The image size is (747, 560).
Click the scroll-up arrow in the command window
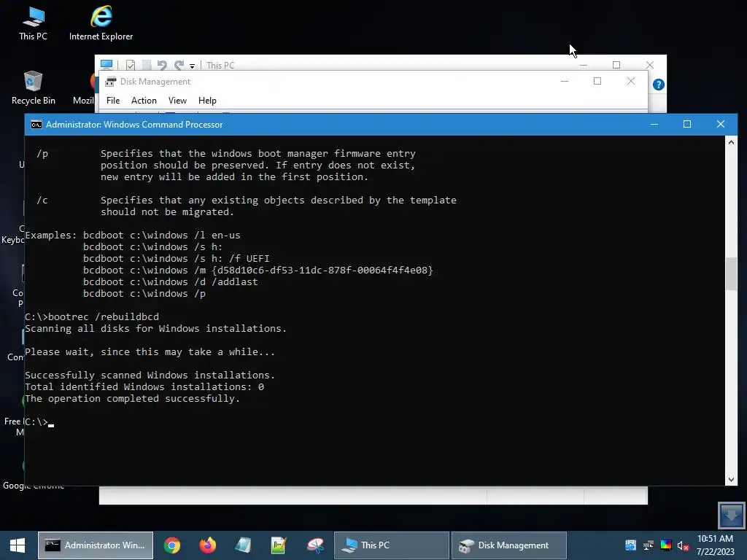731,142
